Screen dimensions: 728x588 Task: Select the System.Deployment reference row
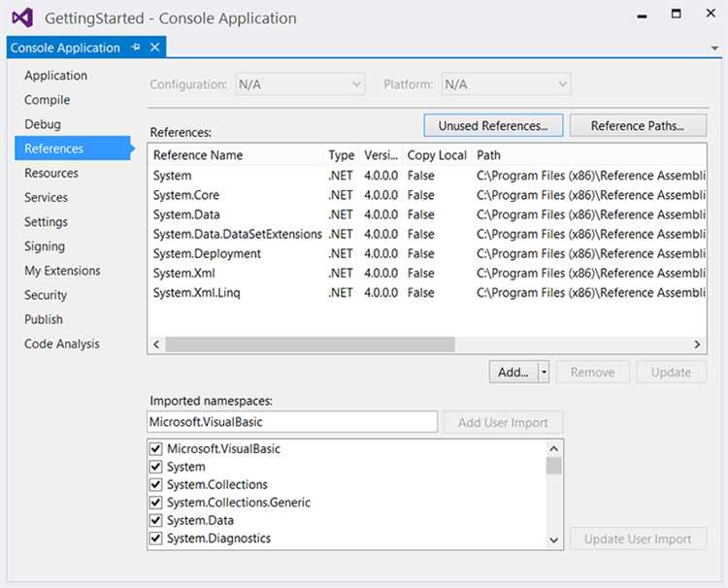click(x=427, y=253)
